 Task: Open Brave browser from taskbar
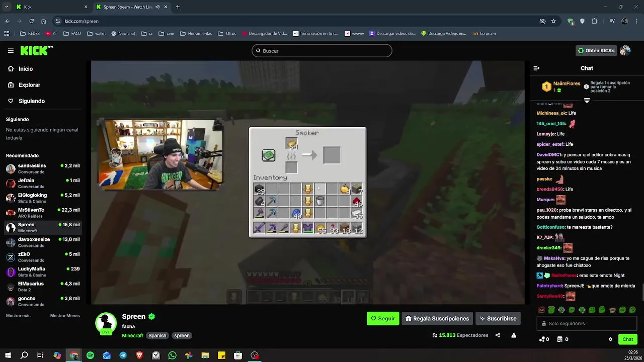[139, 355]
